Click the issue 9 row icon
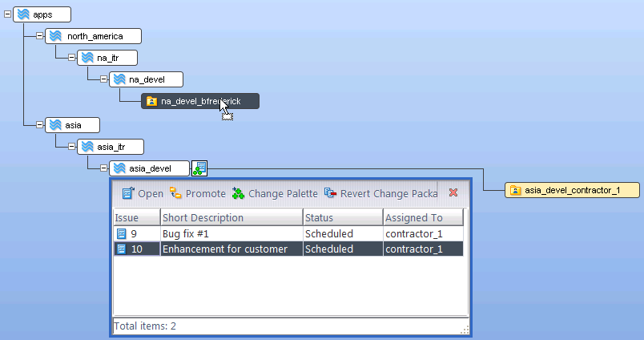Screen dimensions: 644x340 (x=122, y=233)
